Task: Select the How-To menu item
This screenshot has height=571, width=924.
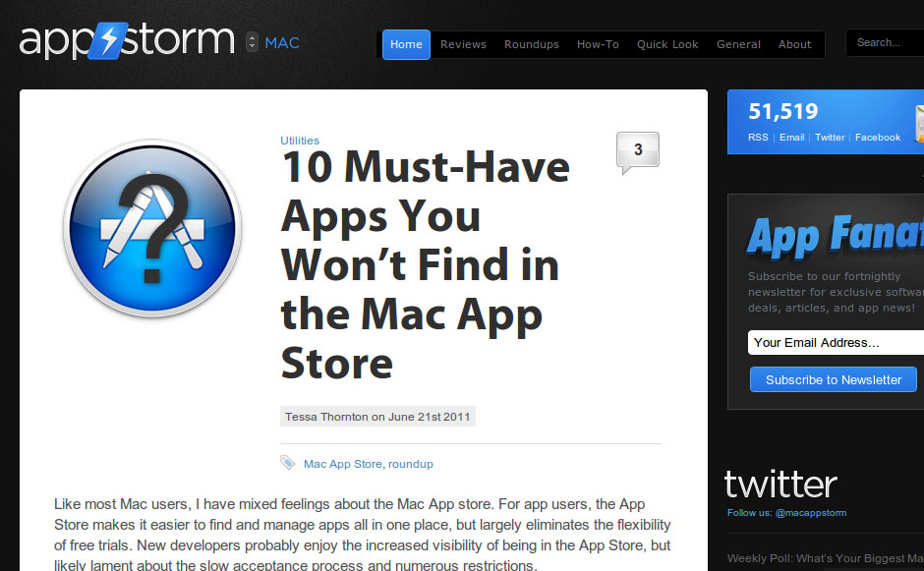Action: coord(598,44)
